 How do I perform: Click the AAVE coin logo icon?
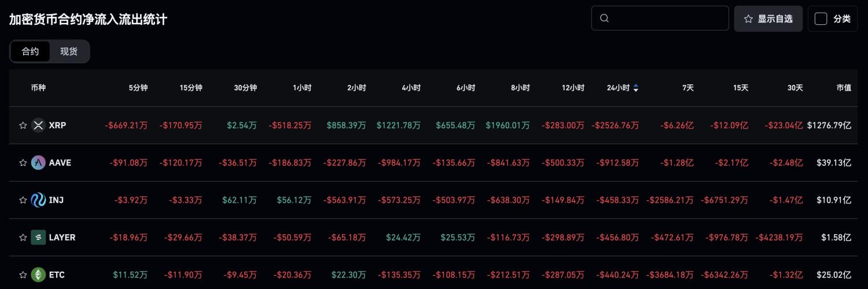point(38,162)
